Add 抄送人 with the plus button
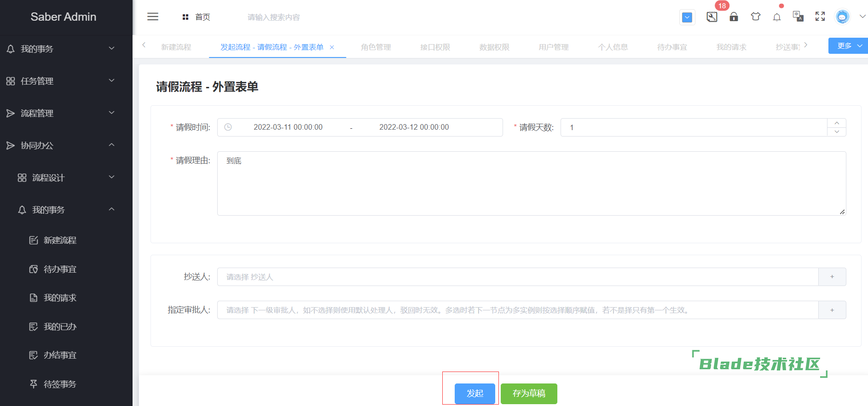 pos(832,277)
